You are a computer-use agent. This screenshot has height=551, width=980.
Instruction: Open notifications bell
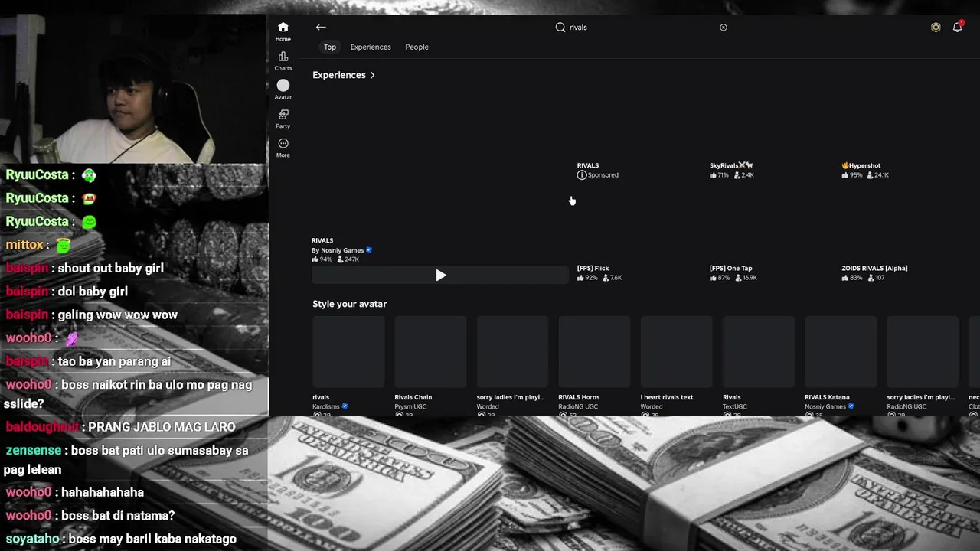pyautogui.click(x=957, y=28)
